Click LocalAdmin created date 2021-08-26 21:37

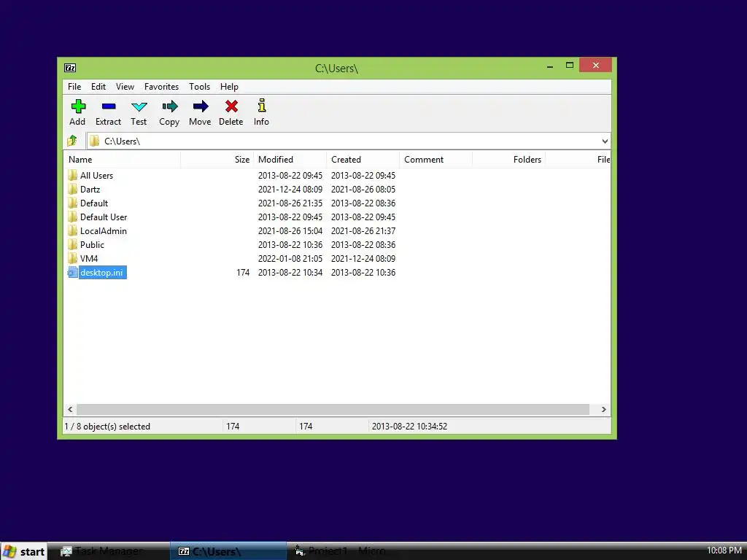pyautogui.click(x=363, y=230)
